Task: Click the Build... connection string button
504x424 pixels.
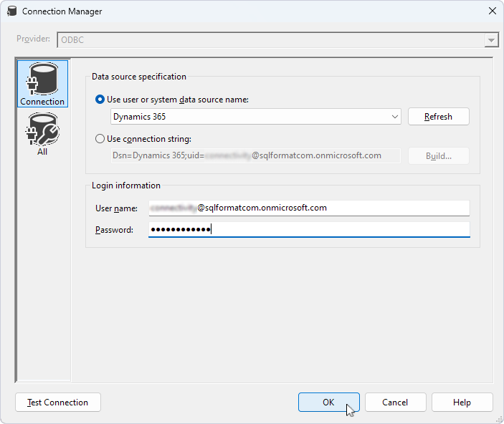Action: tap(439, 156)
